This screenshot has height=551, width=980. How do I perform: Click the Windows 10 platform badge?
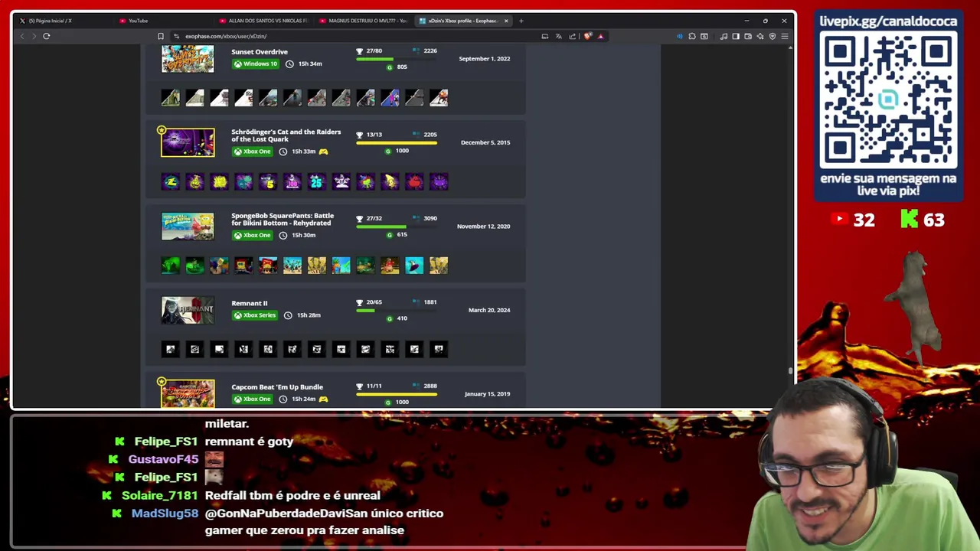pyautogui.click(x=256, y=64)
